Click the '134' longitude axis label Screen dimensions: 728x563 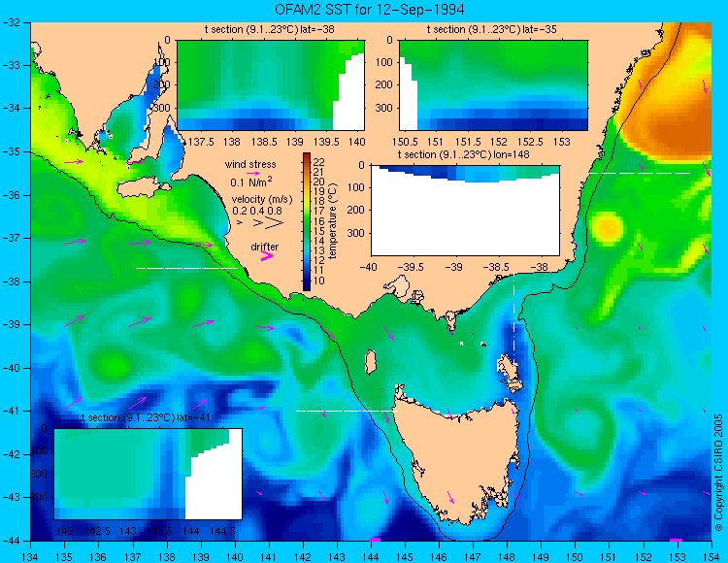coord(30,557)
